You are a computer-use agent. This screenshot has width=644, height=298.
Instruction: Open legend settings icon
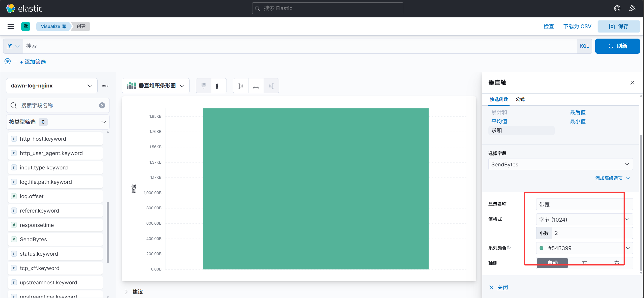pyautogui.click(x=219, y=86)
